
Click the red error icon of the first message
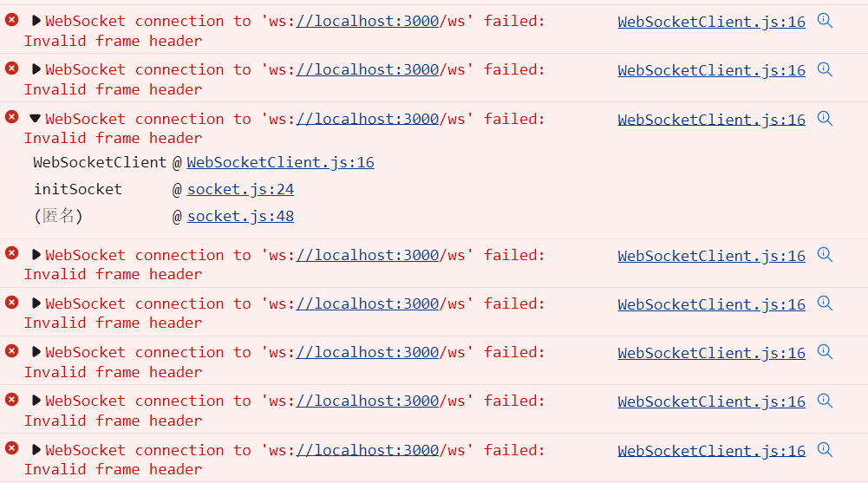11,20
